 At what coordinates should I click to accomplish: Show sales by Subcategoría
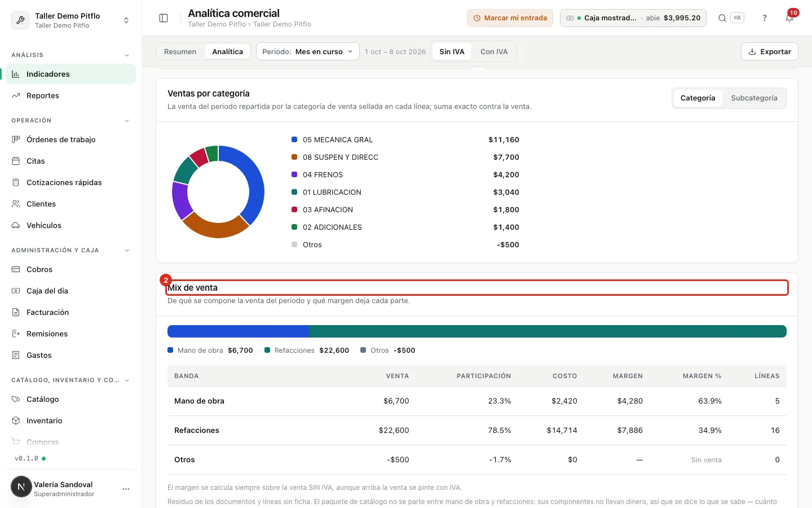754,98
